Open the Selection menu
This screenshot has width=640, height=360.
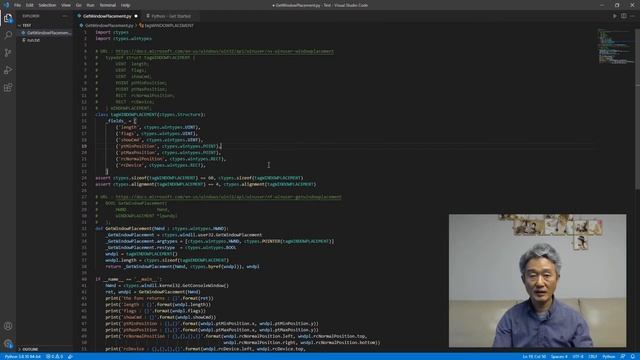[x=47, y=5]
